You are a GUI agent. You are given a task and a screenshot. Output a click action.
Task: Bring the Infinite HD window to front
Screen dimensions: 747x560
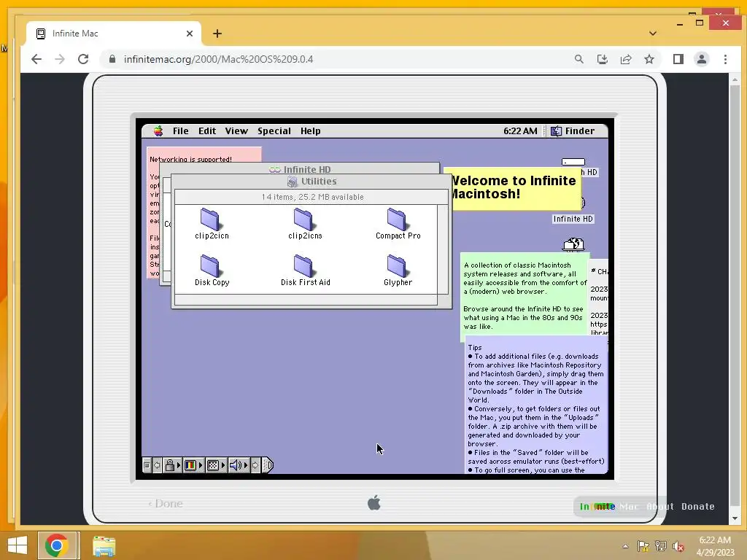point(299,169)
